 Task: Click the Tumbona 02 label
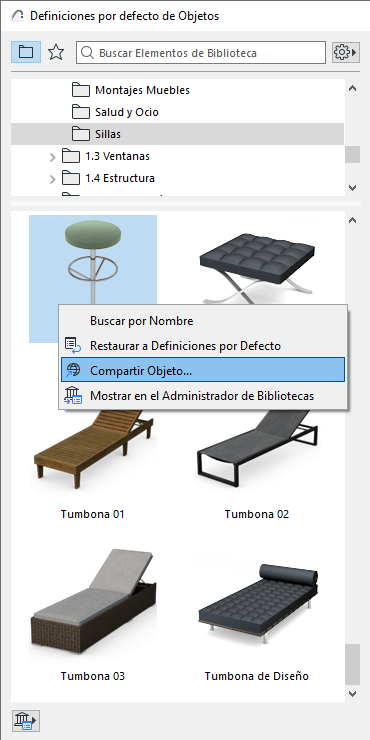pyautogui.click(x=257, y=514)
